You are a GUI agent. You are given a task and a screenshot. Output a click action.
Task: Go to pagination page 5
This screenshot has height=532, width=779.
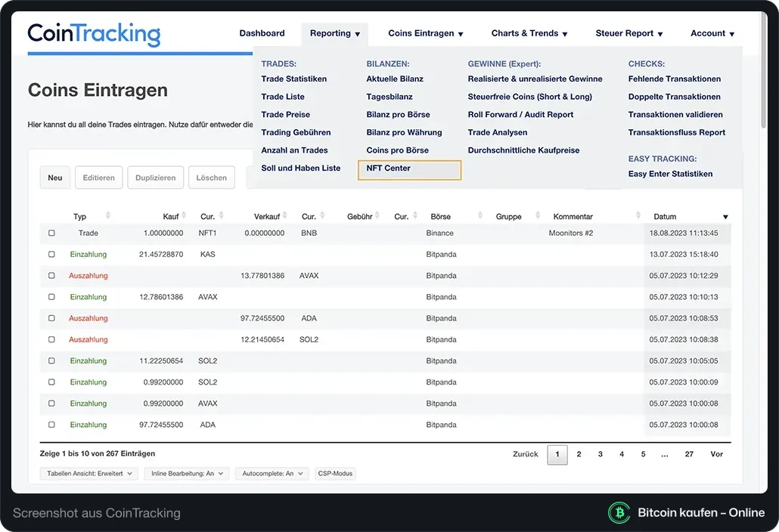click(644, 454)
